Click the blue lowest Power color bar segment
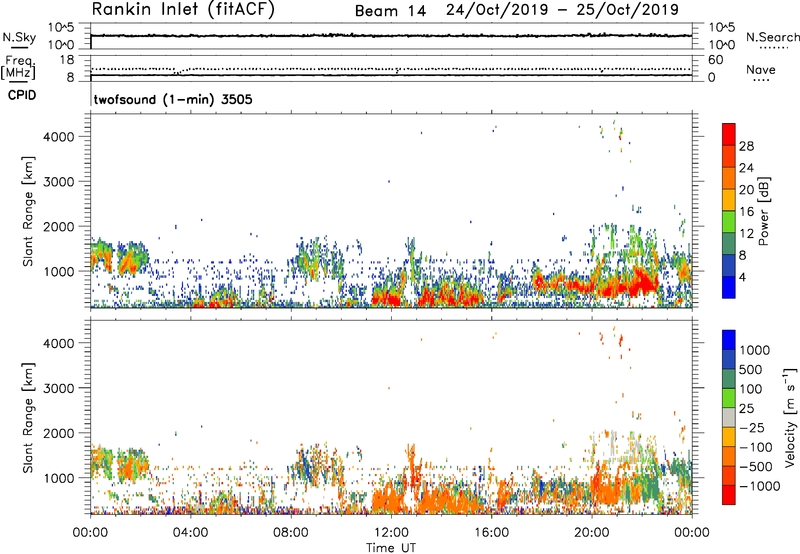The image size is (800, 554). point(729,288)
